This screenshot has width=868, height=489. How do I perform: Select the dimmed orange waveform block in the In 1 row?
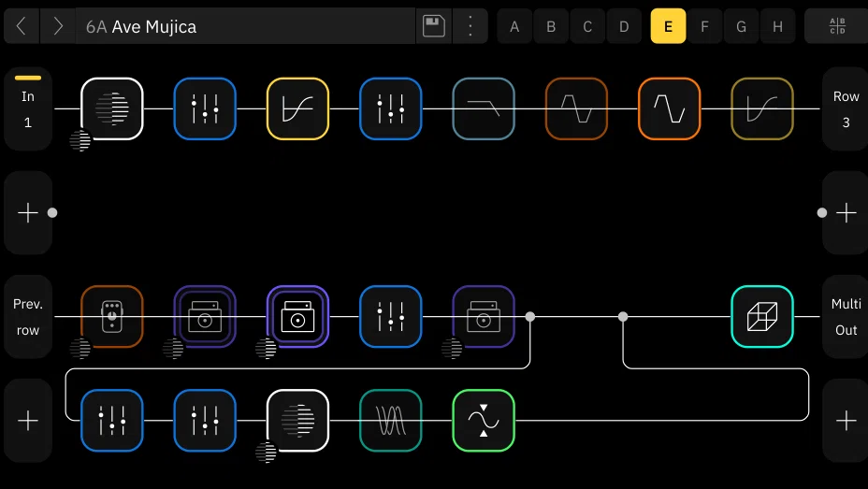pyautogui.click(x=576, y=109)
